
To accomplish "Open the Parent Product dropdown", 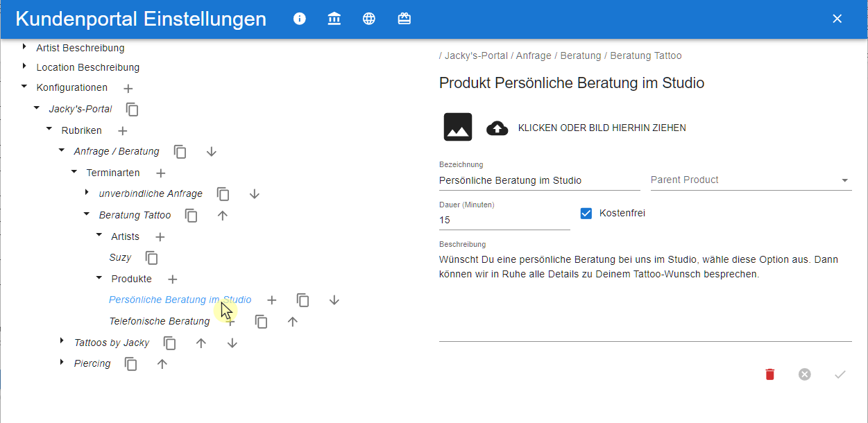I will point(751,180).
